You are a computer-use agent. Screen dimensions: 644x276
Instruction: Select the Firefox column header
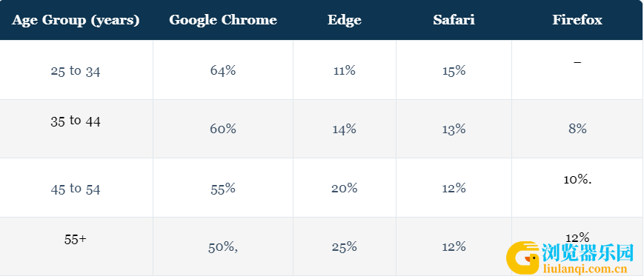[577, 20]
